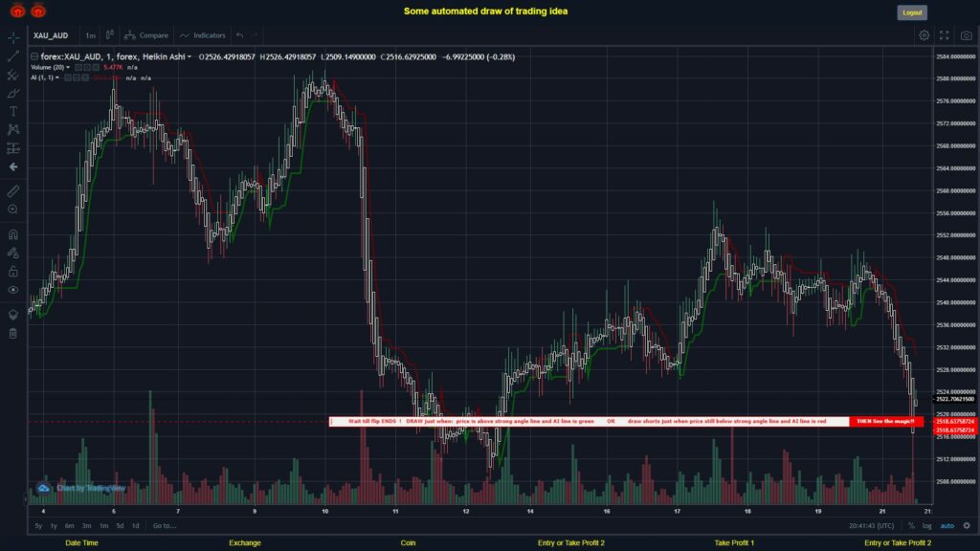The width and height of the screenshot is (980, 551).
Task: Toggle auto scale
Action: [x=947, y=526]
